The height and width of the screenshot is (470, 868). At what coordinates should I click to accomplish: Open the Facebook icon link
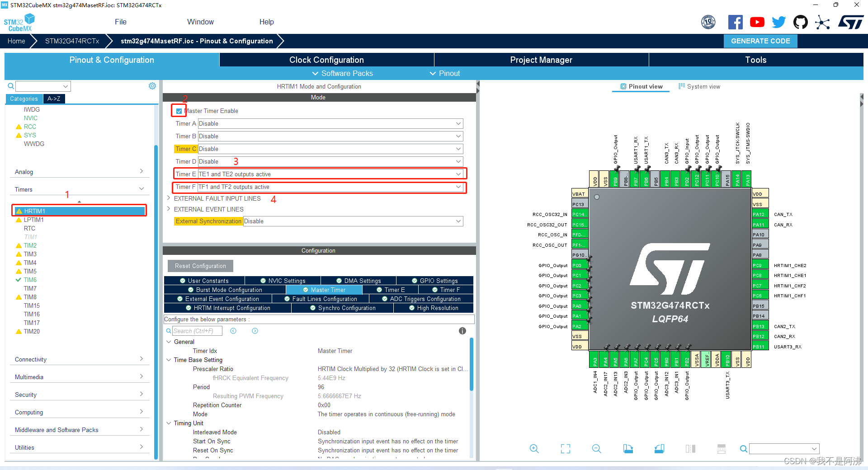click(736, 22)
